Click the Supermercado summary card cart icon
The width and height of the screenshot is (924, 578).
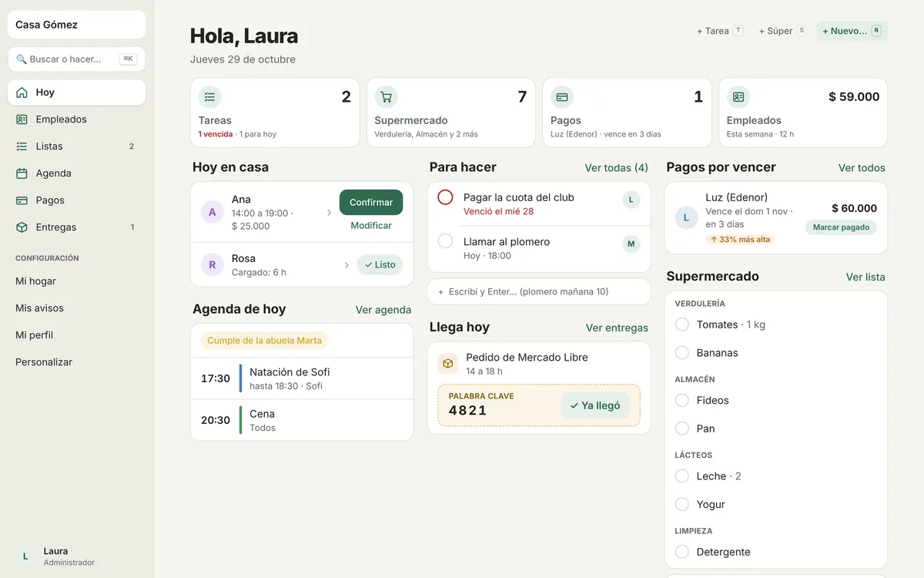(x=386, y=97)
